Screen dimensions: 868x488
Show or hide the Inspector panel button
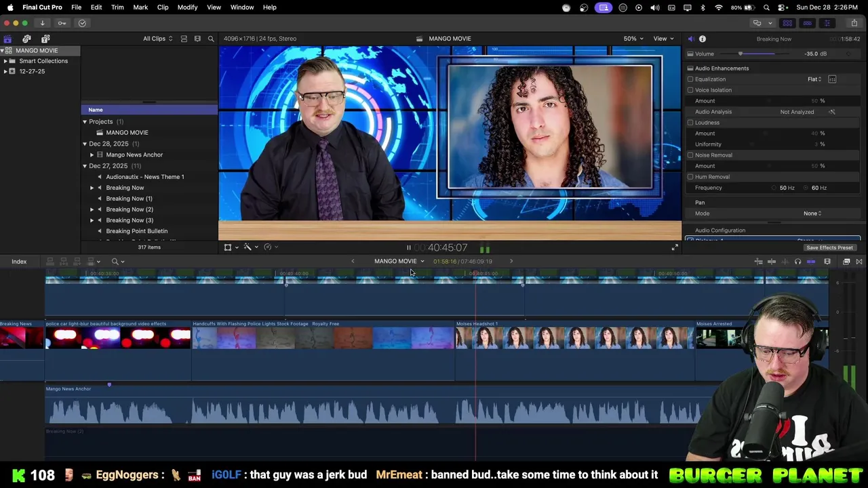827,23
